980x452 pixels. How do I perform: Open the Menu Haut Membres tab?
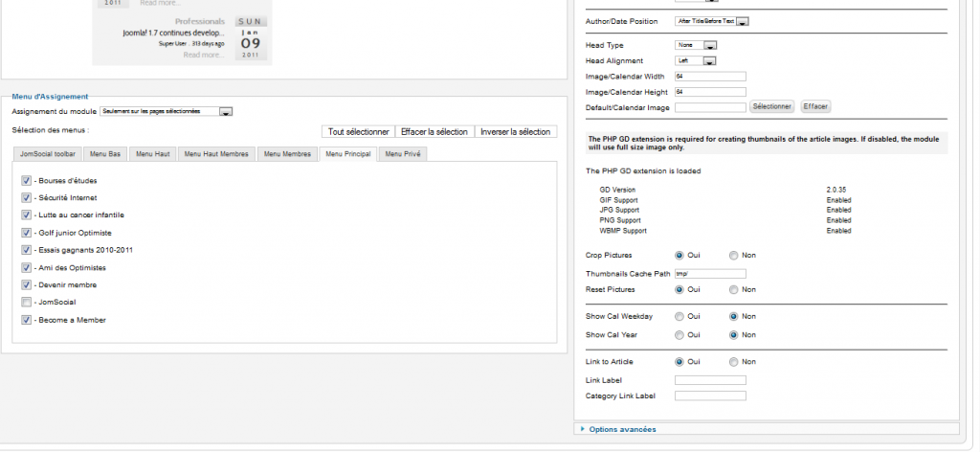click(215, 153)
